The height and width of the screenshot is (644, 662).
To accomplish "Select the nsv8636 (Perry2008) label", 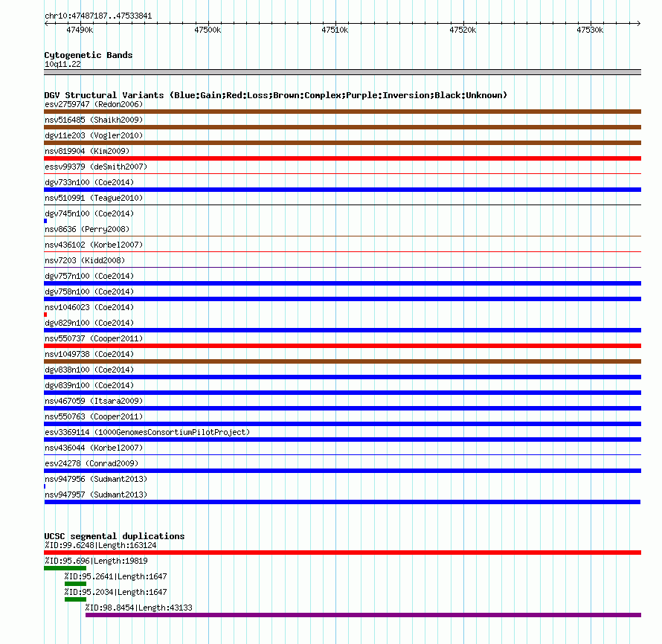I will point(87,229).
